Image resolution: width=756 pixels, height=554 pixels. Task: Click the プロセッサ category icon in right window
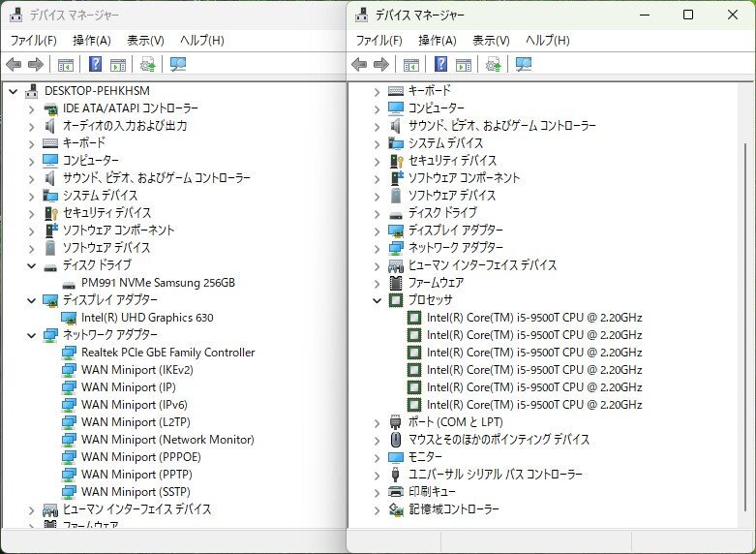(x=395, y=300)
